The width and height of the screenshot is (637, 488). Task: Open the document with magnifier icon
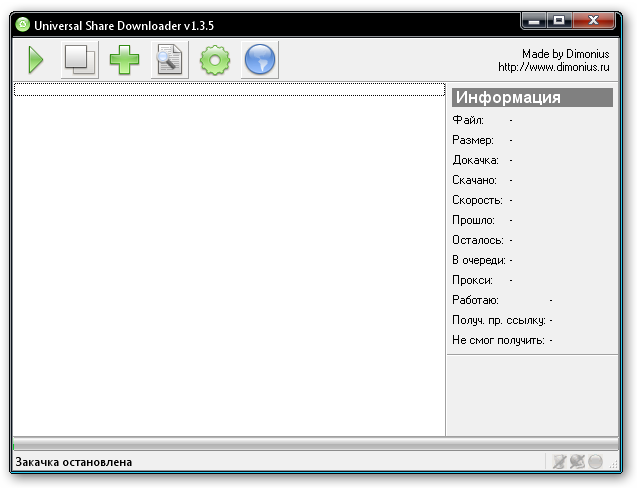(169, 61)
